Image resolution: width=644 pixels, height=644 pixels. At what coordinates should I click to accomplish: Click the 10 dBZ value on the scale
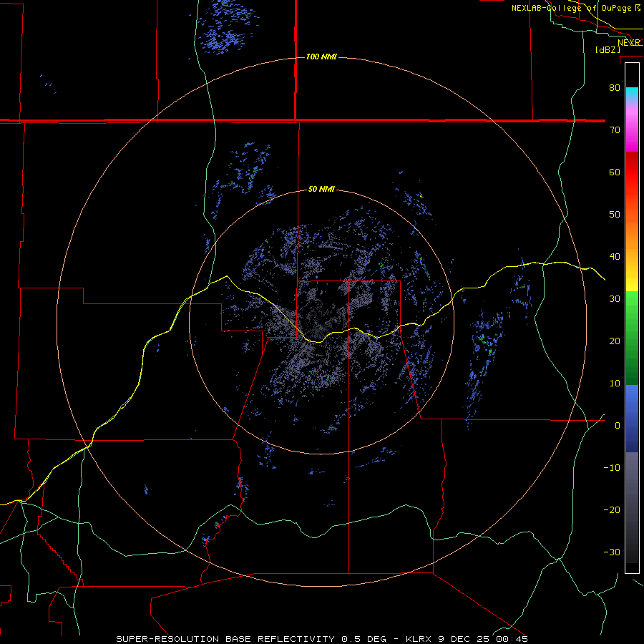pyautogui.click(x=615, y=384)
